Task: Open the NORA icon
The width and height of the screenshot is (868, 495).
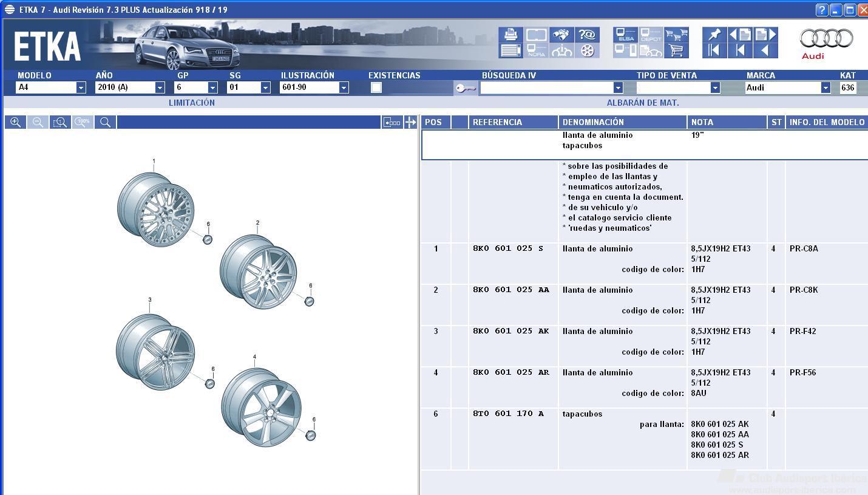Action: [x=537, y=50]
